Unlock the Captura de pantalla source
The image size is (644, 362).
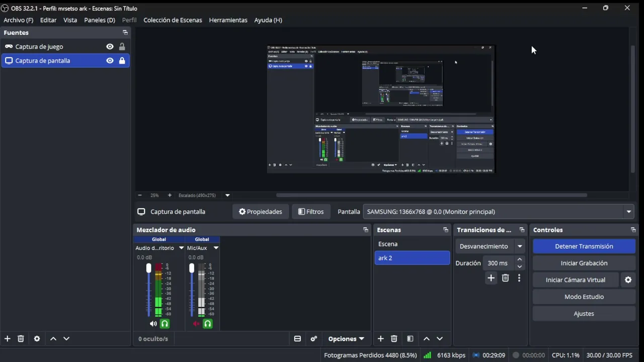[x=122, y=61]
